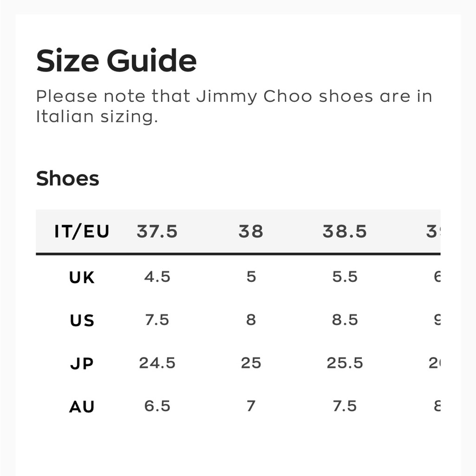Click the Size Guide heading

116,61
